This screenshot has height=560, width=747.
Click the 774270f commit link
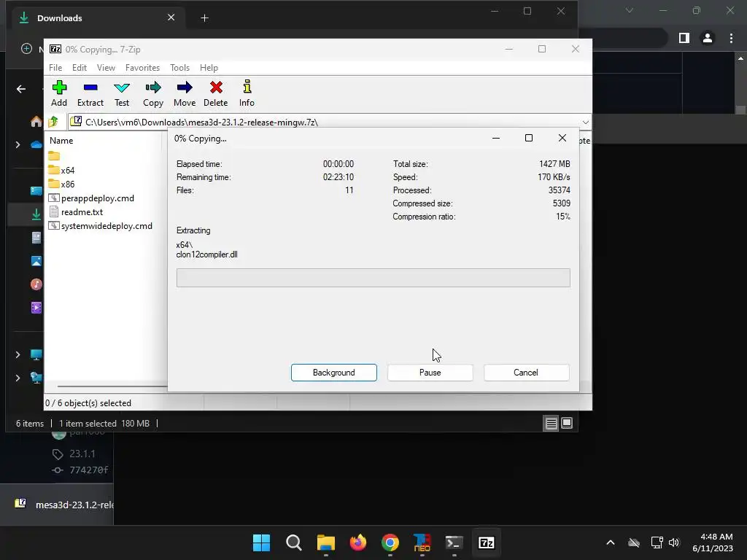click(88, 470)
